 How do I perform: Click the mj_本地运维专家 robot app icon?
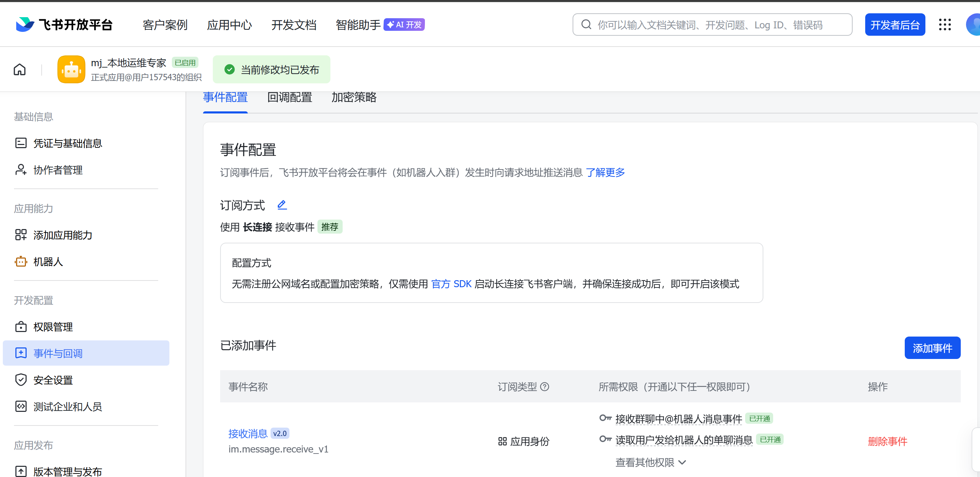click(x=71, y=69)
